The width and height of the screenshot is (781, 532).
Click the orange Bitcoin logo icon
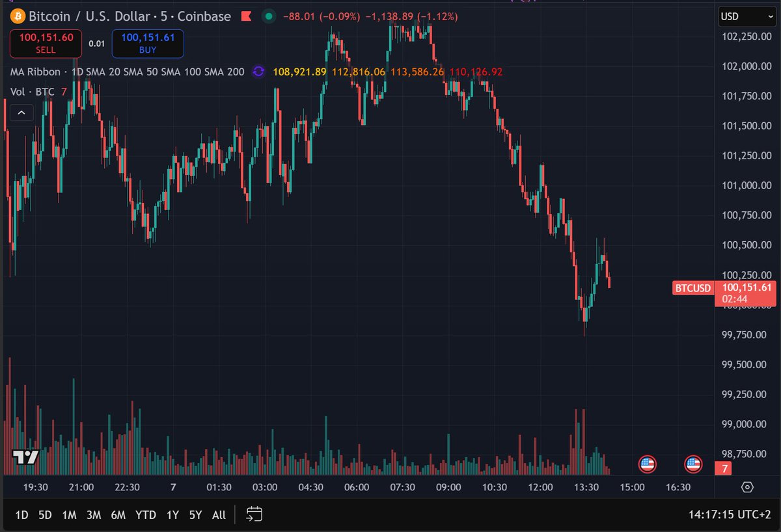(x=18, y=16)
